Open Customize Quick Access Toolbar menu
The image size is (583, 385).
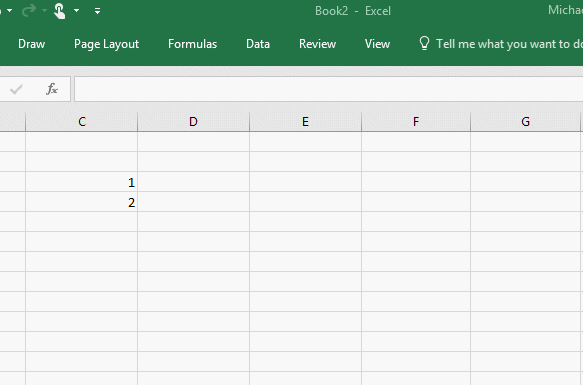tap(97, 11)
